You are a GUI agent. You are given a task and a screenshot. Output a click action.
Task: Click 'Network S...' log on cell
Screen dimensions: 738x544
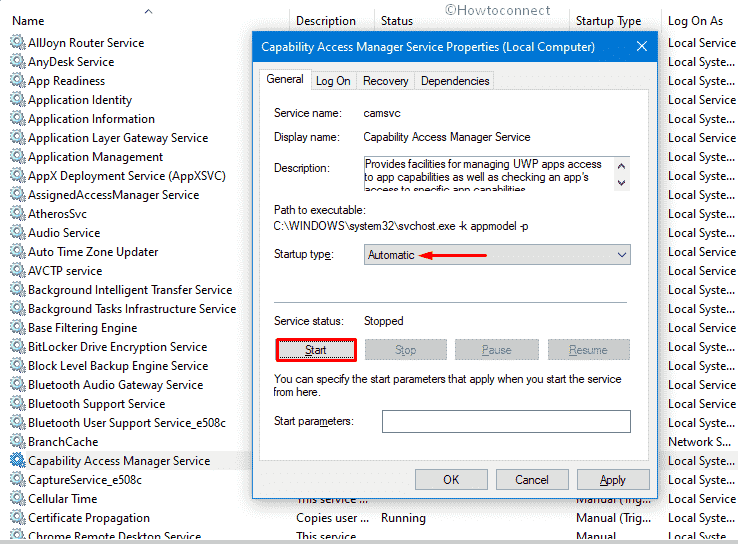tap(699, 442)
